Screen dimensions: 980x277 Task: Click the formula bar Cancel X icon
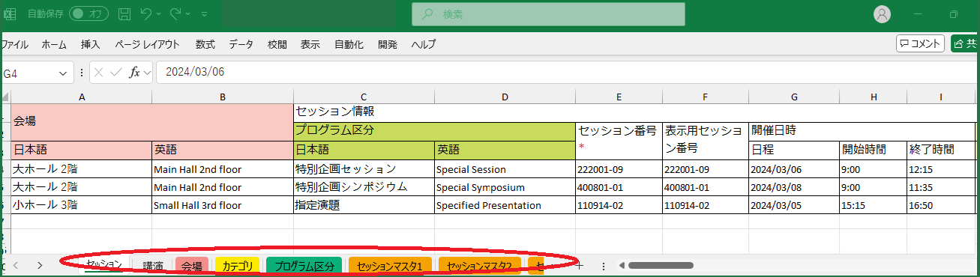click(x=98, y=73)
